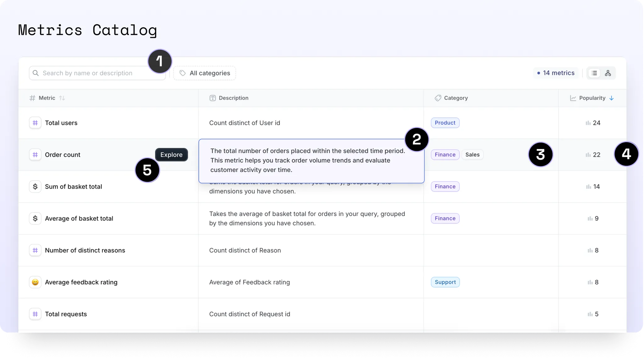Click hash icon beside Number of distinct reasons
644x361 pixels.
point(35,250)
